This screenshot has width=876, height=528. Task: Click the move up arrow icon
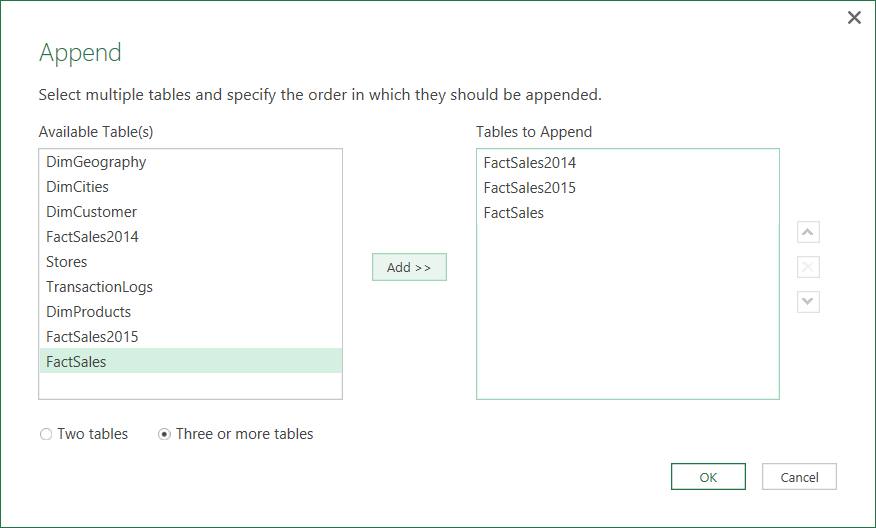tap(808, 233)
